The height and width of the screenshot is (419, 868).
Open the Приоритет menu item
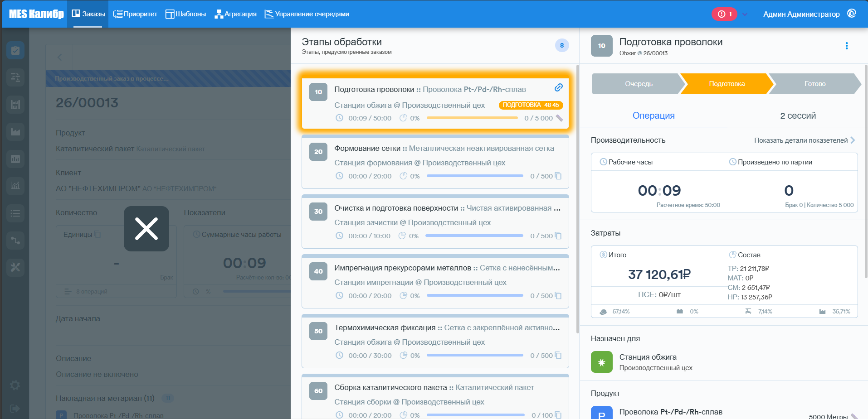135,14
